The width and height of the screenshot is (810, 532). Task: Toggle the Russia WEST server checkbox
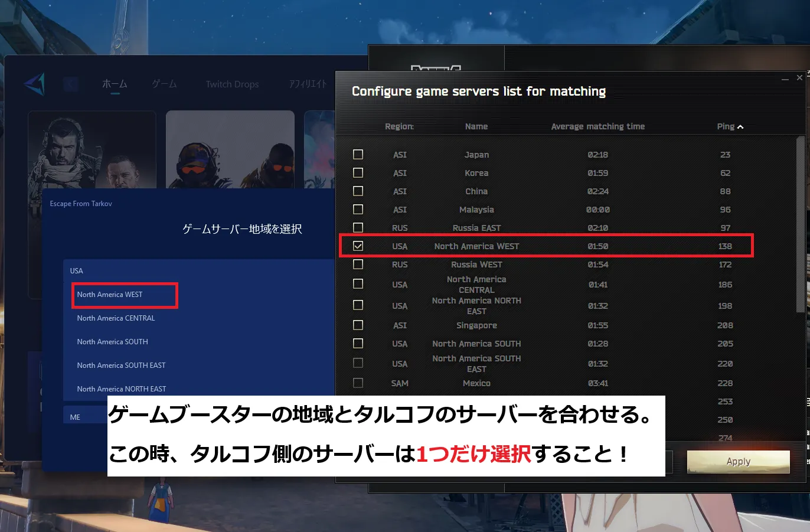pos(358,265)
